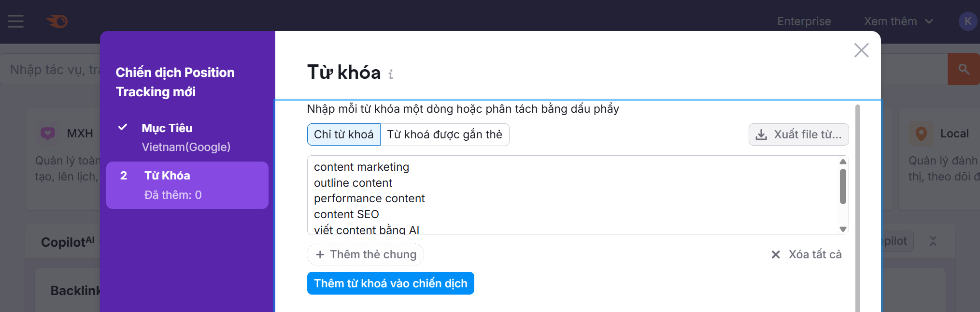This screenshot has height=312, width=980.
Task: Click the Semrush logo
Action: (57, 21)
